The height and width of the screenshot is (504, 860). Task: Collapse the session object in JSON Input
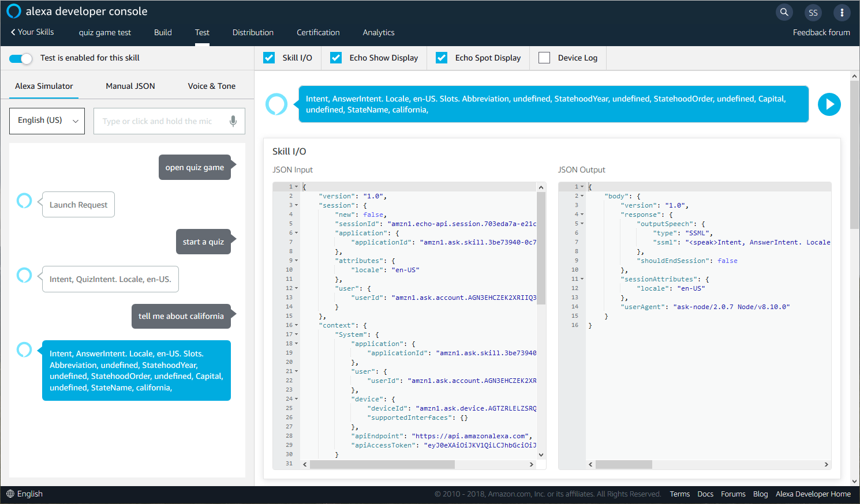[295, 205]
